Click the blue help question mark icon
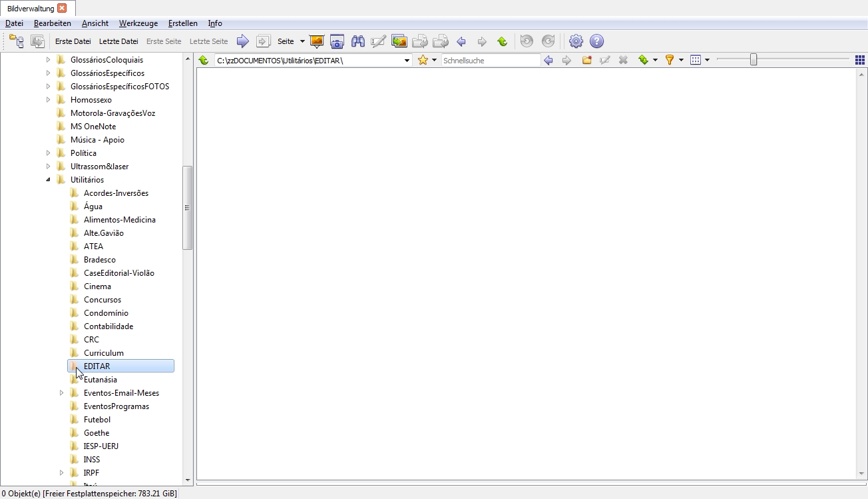Image resolution: width=868 pixels, height=499 pixels. [597, 41]
